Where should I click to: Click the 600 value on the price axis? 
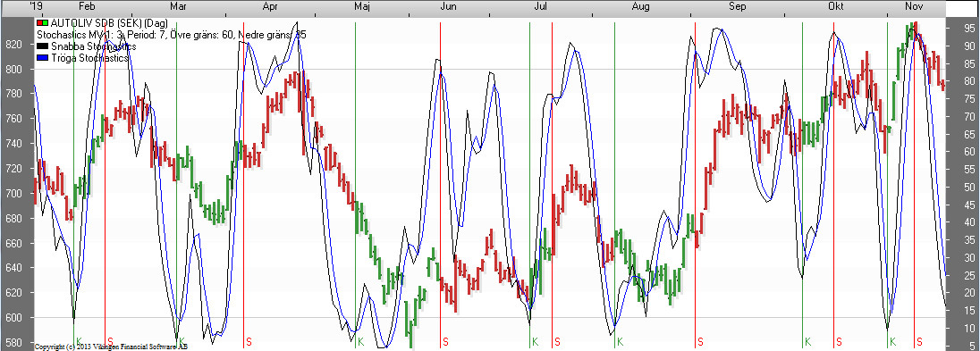pyautogui.click(x=13, y=318)
